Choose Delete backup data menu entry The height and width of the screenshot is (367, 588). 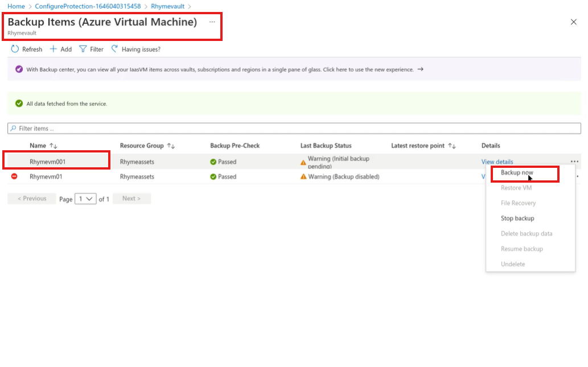tap(526, 233)
